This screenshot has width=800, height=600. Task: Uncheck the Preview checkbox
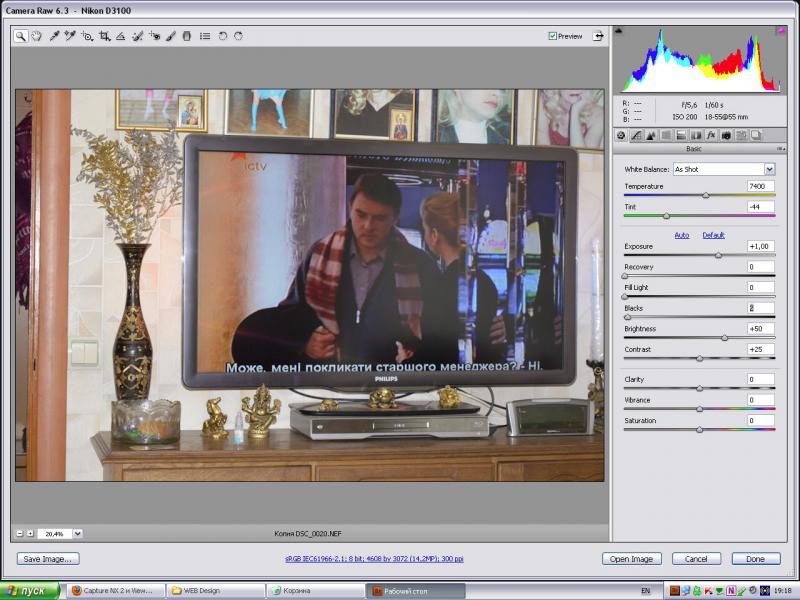coord(552,36)
